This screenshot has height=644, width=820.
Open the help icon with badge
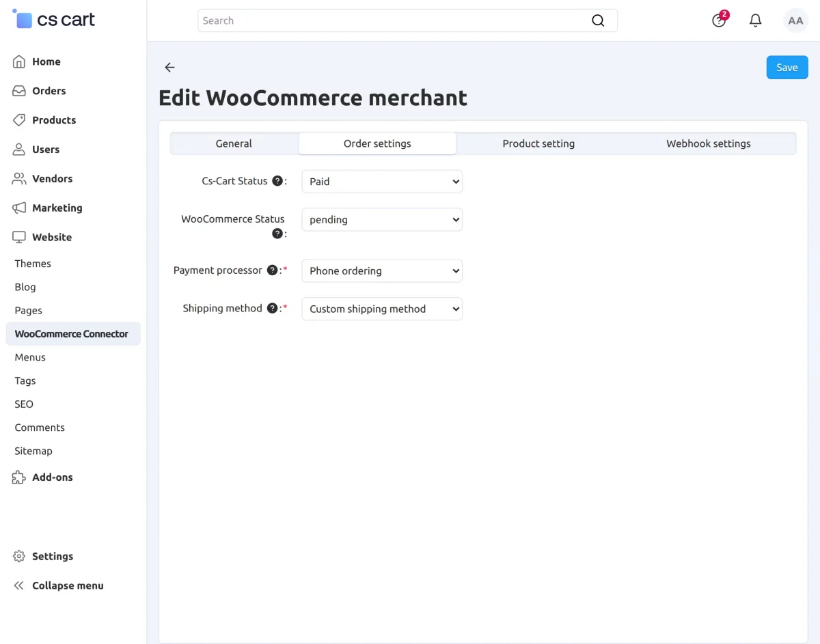click(x=720, y=20)
